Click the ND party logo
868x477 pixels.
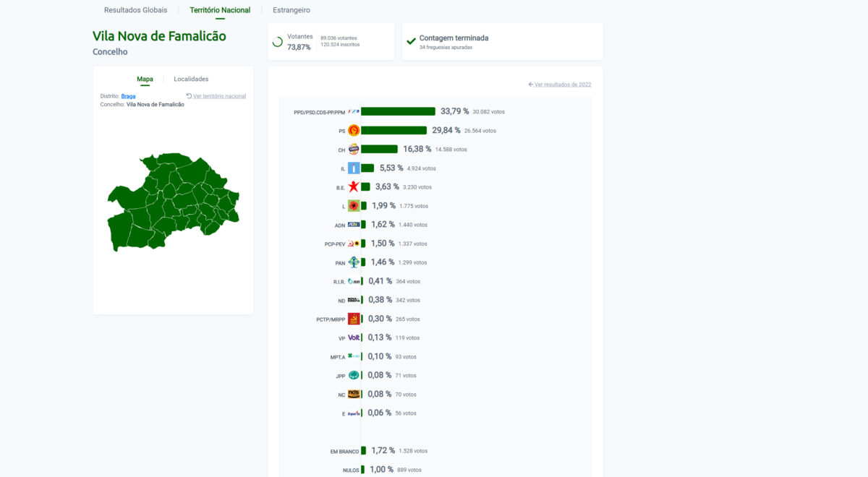click(x=354, y=300)
